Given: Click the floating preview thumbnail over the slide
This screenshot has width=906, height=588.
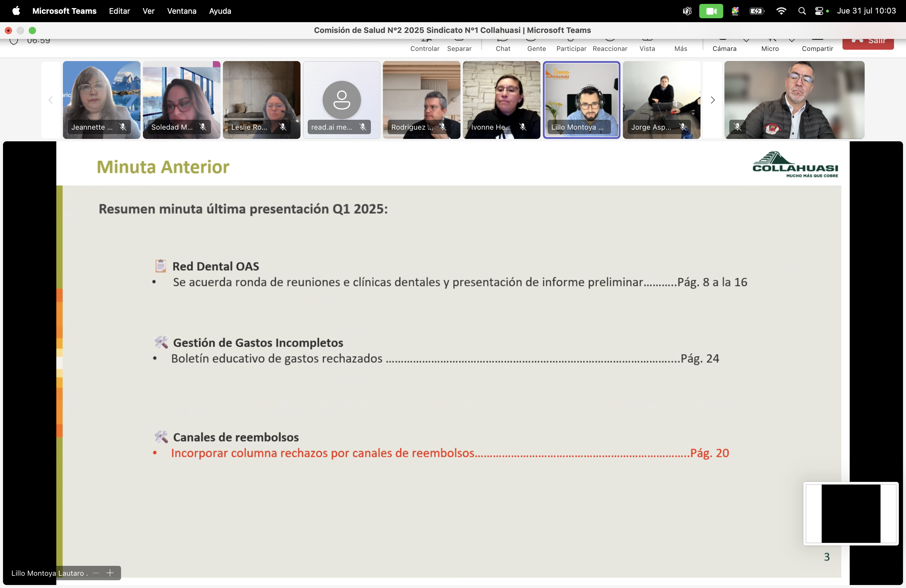Looking at the screenshot, I should tap(851, 513).
